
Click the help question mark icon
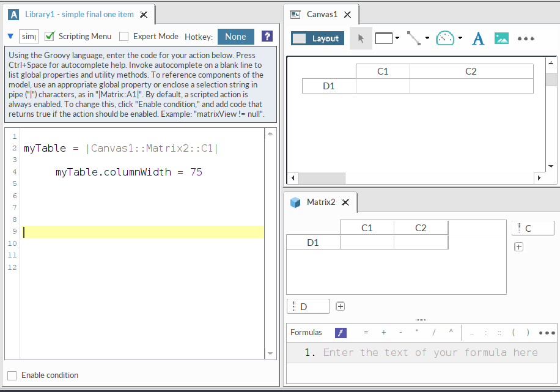tap(267, 37)
